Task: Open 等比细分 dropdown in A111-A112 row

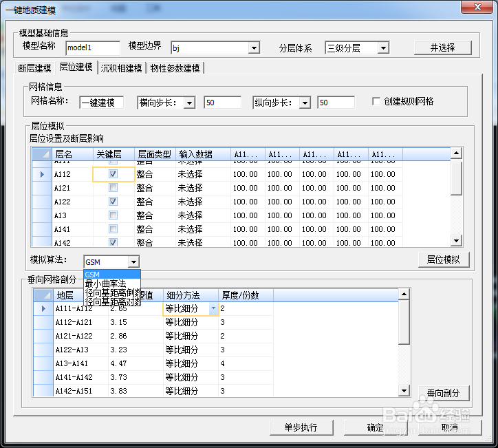Action: pos(213,308)
